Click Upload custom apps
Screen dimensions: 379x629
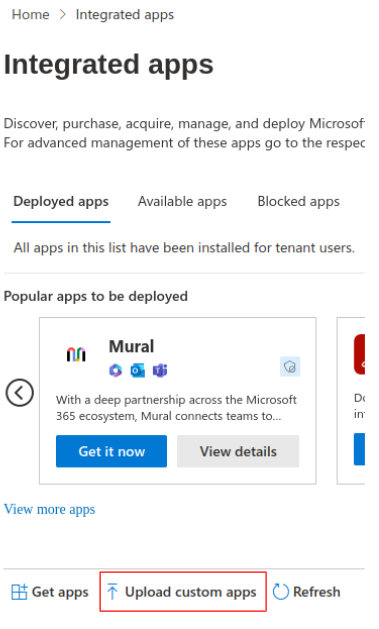(183, 592)
